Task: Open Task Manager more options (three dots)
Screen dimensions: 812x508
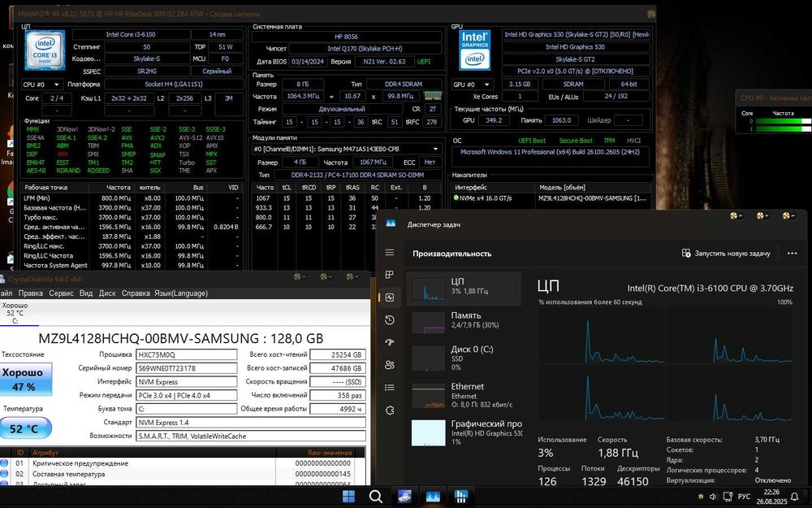Action: [792, 254]
